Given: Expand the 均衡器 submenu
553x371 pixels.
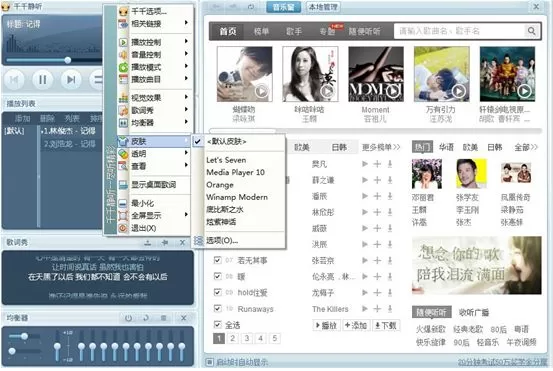Looking at the screenshot, I should click(x=156, y=123).
